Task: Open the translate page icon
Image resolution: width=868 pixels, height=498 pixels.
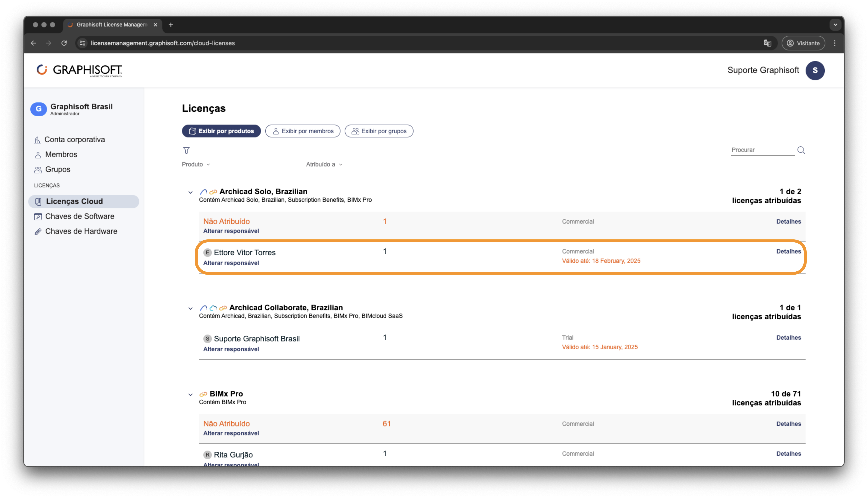Action: pos(767,43)
